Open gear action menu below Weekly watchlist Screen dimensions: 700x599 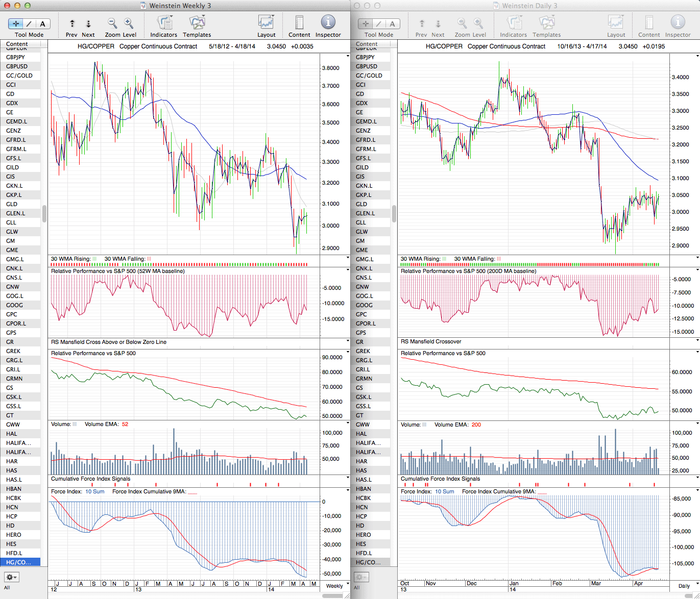pos(11,577)
